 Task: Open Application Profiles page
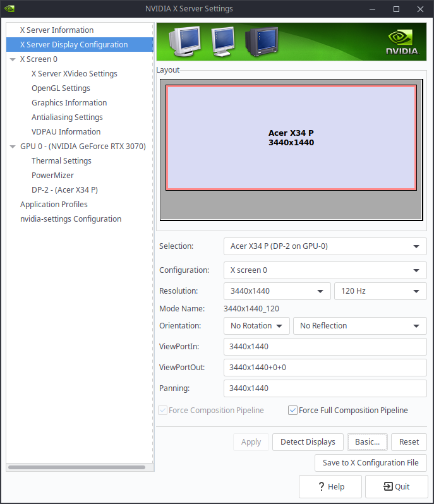(x=54, y=205)
